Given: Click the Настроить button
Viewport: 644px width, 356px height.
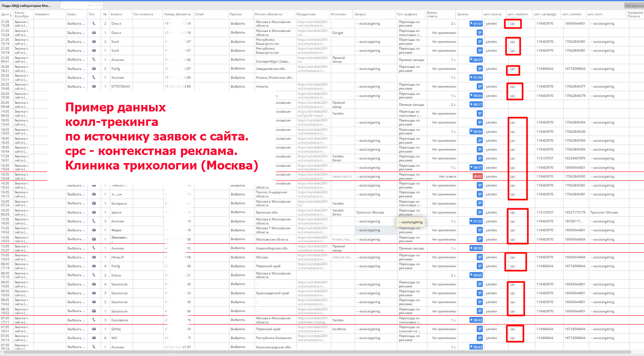Looking at the screenshot, I should click(633, 6).
